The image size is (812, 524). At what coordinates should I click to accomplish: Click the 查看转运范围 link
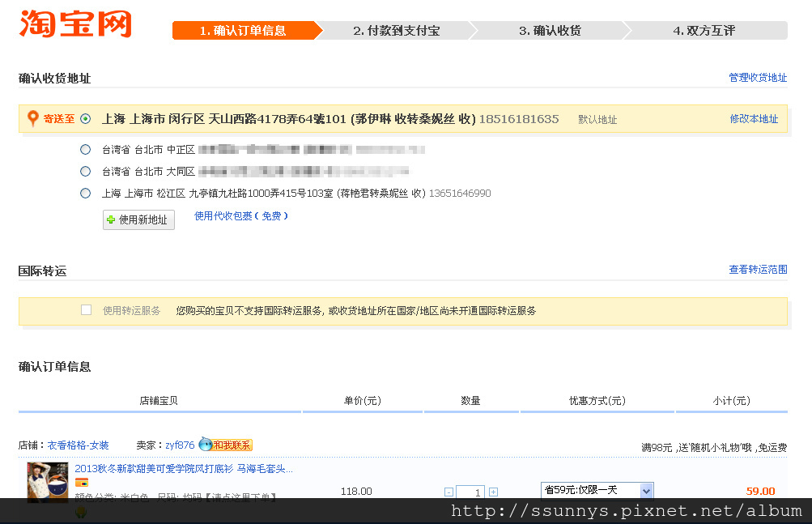point(758,270)
